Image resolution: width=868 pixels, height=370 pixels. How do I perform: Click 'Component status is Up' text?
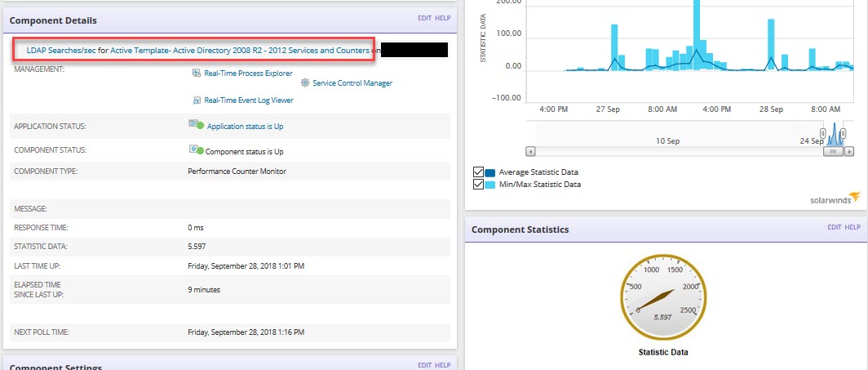[244, 151]
